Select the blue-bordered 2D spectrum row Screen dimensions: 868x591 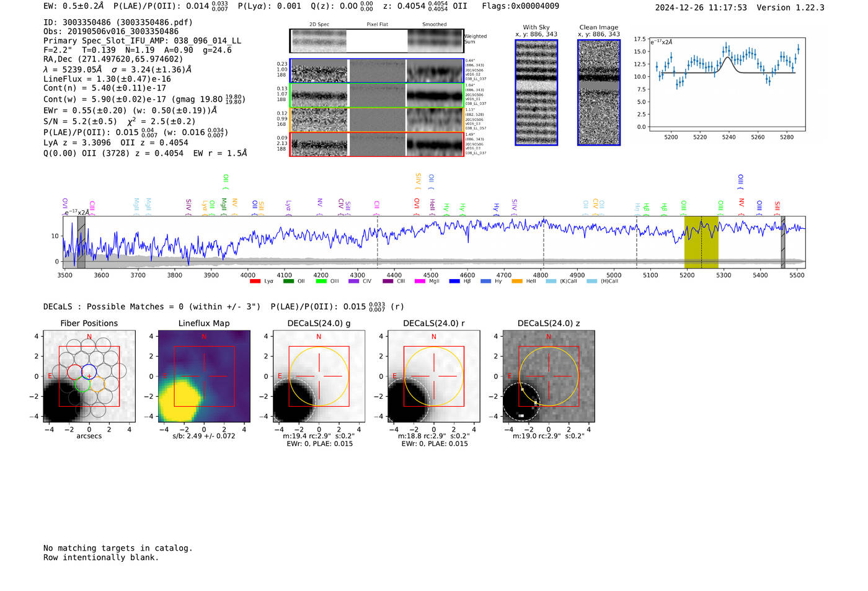pyautogui.click(x=376, y=71)
